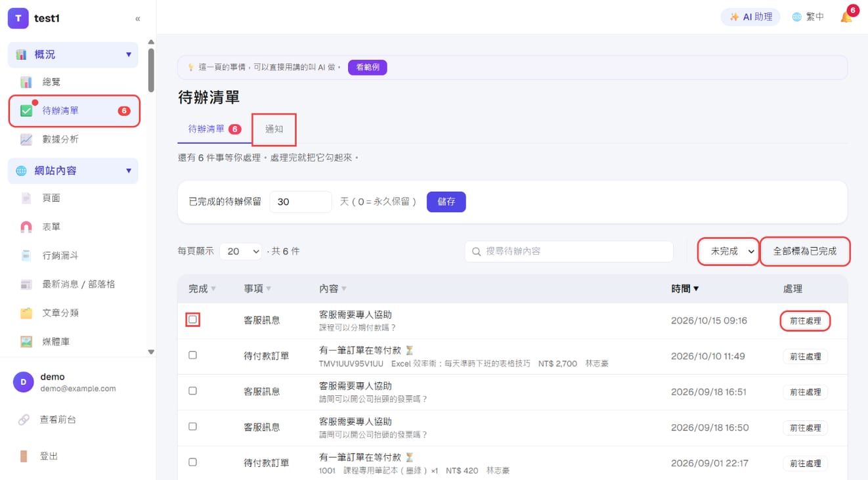Image resolution: width=868 pixels, height=480 pixels.
Task: Click the 總覽 chart icon
Action: pyautogui.click(x=26, y=82)
